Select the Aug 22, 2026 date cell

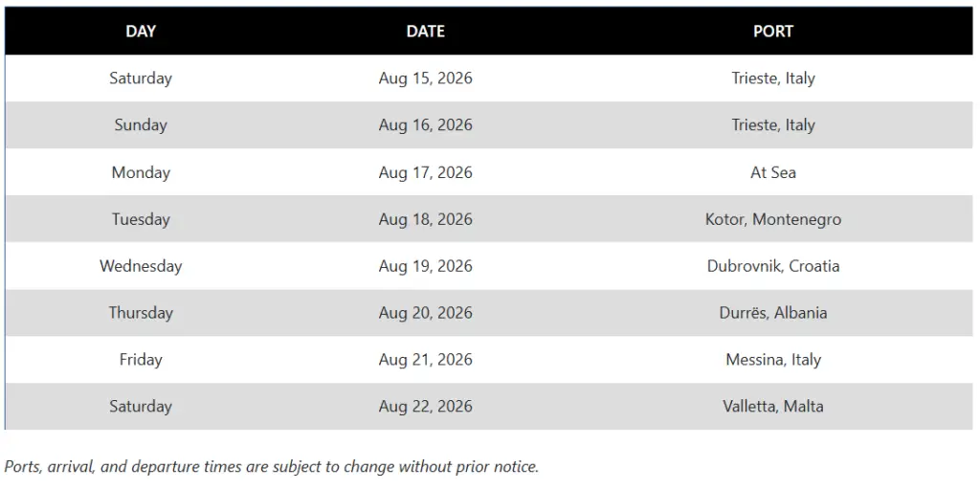pos(426,406)
